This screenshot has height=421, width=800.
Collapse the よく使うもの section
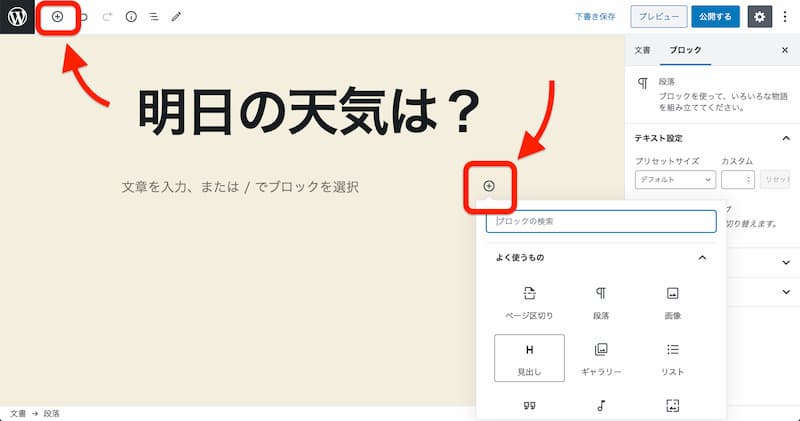pos(702,258)
